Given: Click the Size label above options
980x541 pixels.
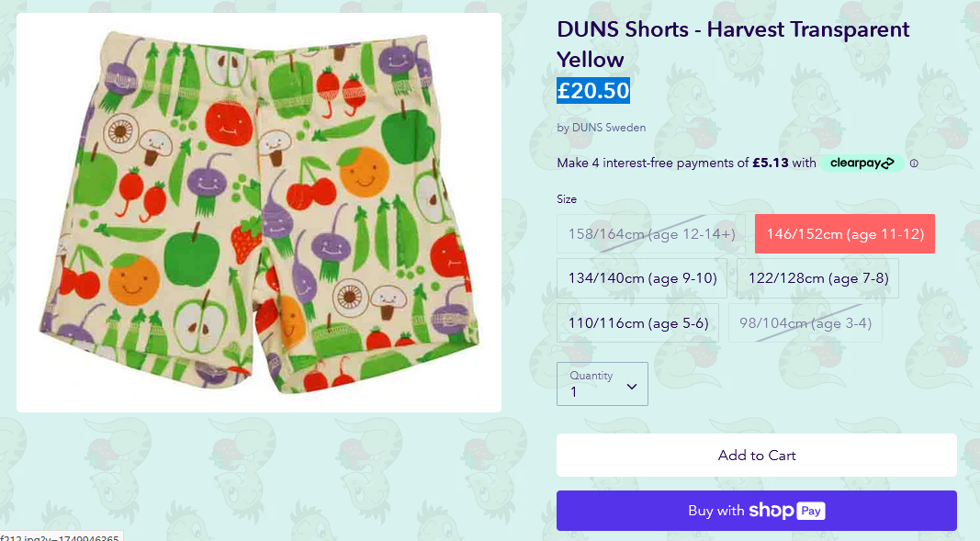Looking at the screenshot, I should pos(567,199).
